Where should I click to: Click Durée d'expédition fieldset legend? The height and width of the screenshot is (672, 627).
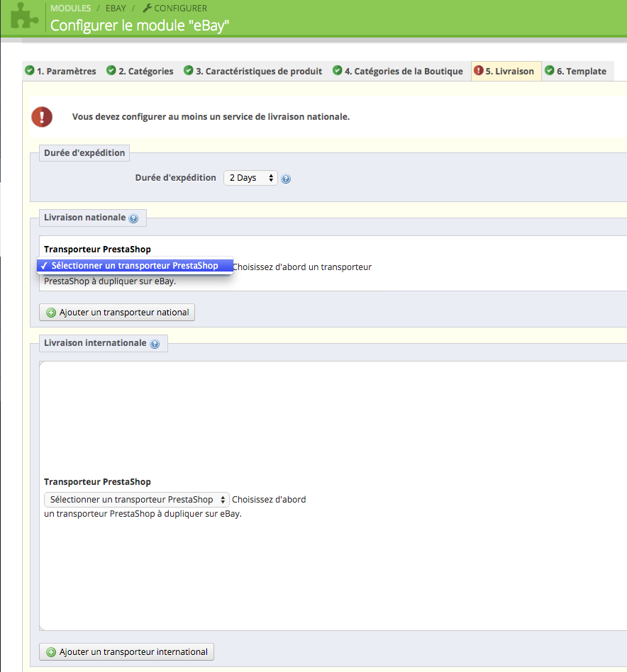(84, 153)
